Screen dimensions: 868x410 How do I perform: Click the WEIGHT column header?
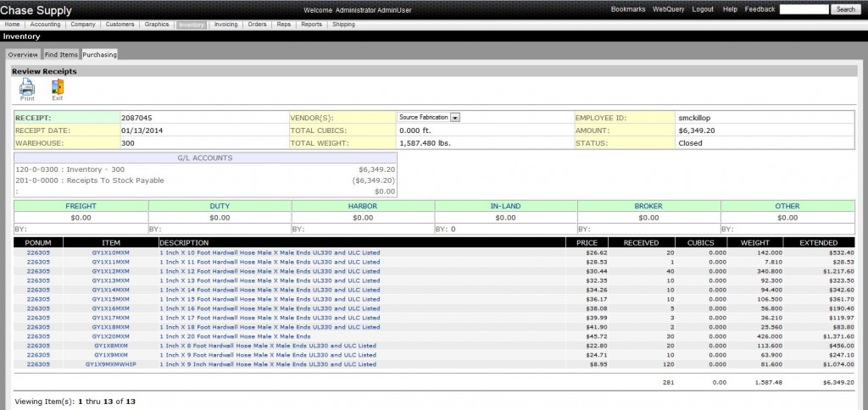(x=755, y=243)
